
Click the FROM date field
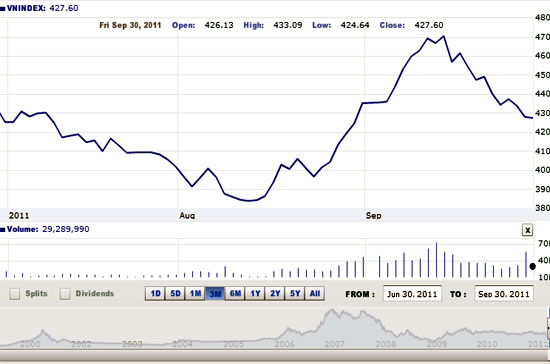pyautogui.click(x=412, y=294)
